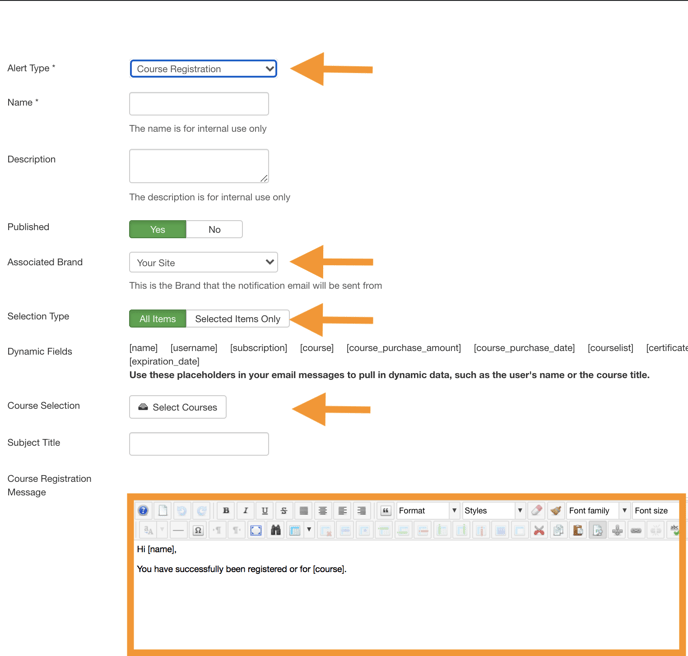The width and height of the screenshot is (688, 656).
Task: Click the paste as text icon
Action: click(598, 531)
